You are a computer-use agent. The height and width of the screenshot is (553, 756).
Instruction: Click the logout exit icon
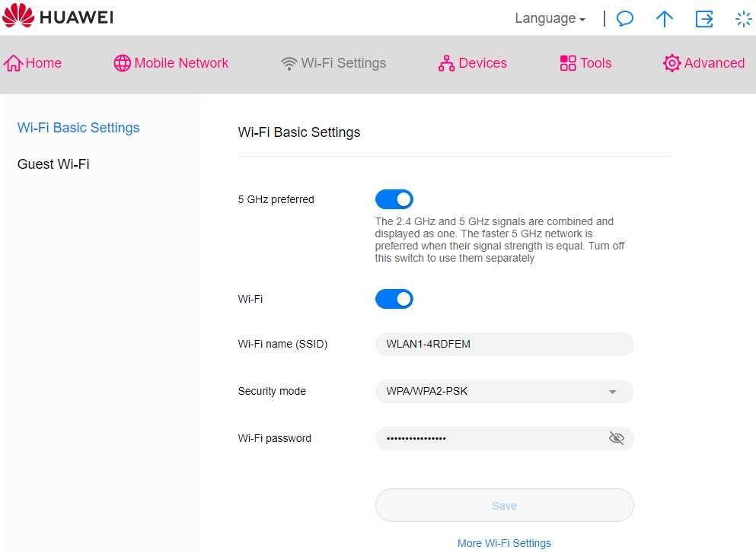(704, 19)
